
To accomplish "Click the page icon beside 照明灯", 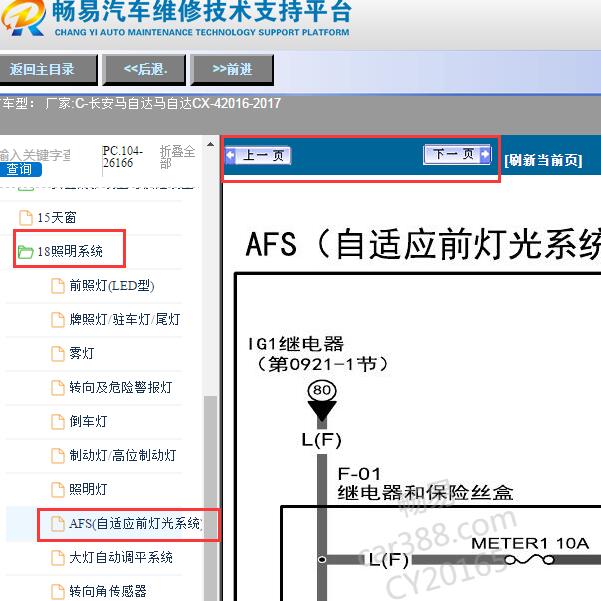I will pyautogui.click(x=58, y=489).
